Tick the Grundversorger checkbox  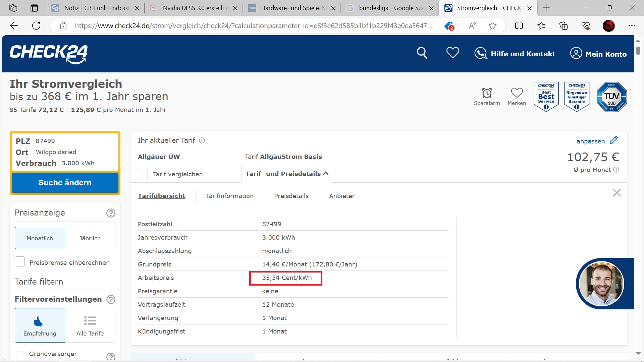(19, 356)
